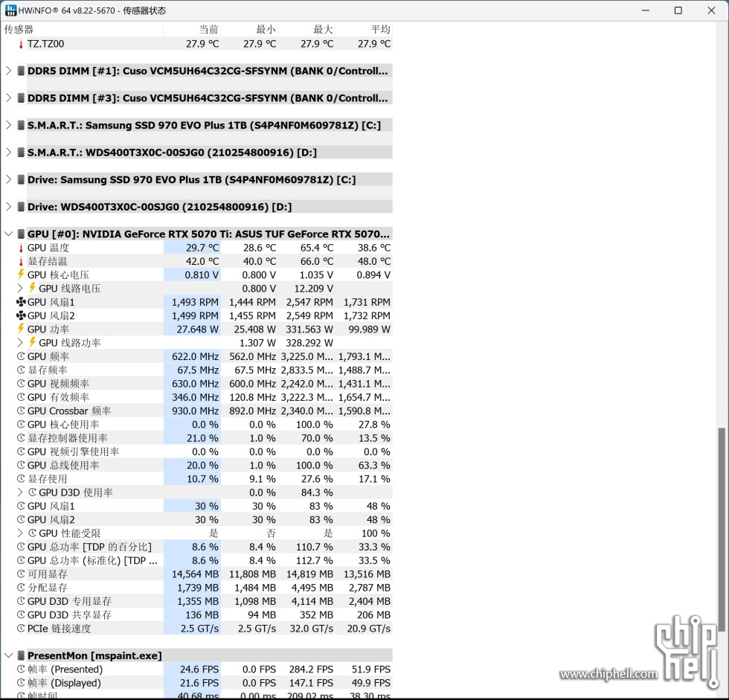
Task: Click the 最小 column header
Action: 248,29
